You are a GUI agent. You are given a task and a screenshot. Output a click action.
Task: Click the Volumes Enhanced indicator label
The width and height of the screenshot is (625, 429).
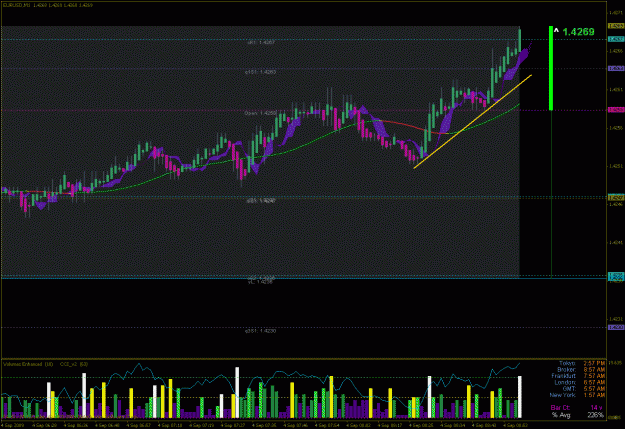(x=28, y=364)
